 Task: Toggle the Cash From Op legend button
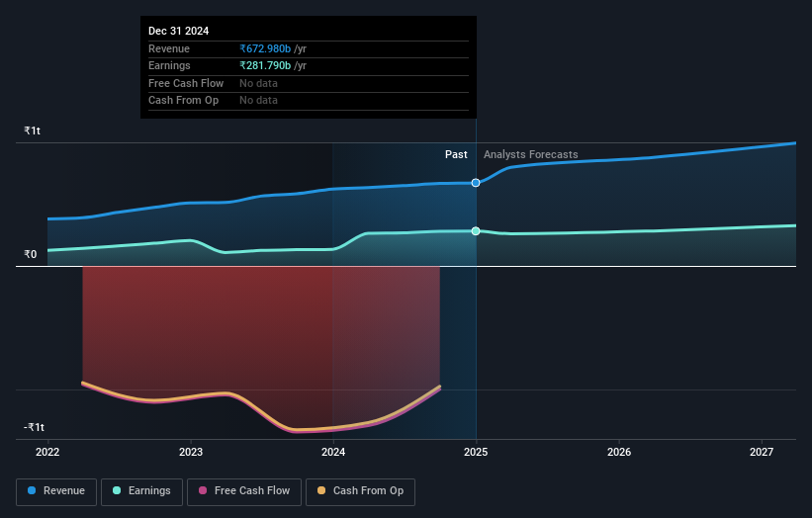(360, 491)
